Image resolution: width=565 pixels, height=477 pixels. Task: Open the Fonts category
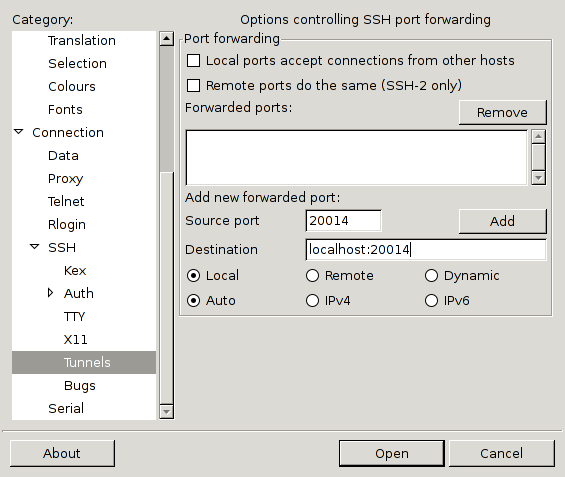pos(65,110)
